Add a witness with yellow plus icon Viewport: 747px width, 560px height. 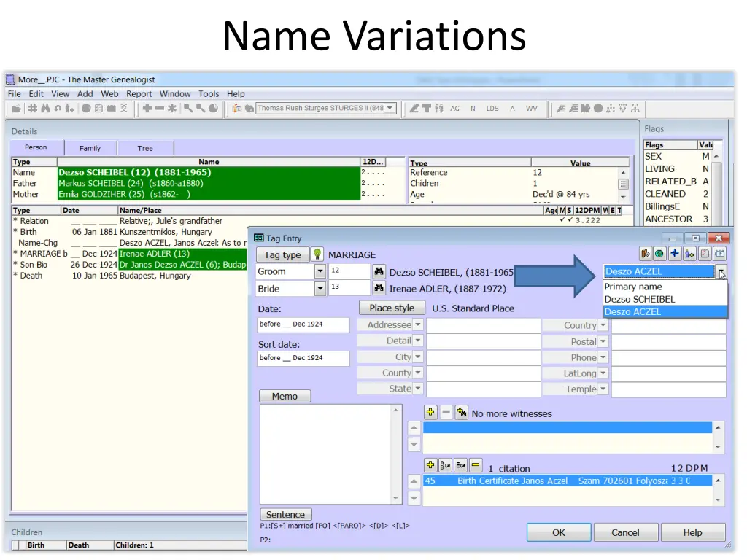coord(430,413)
